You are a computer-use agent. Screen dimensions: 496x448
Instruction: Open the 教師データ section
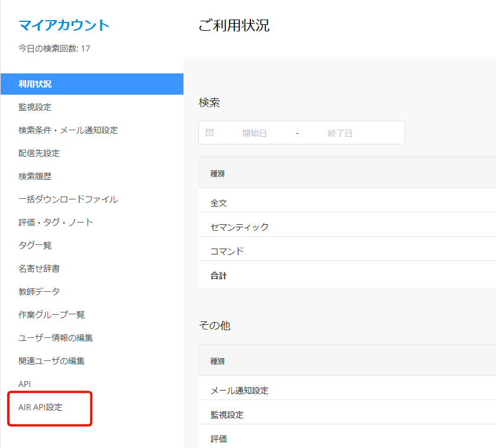[39, 292]
